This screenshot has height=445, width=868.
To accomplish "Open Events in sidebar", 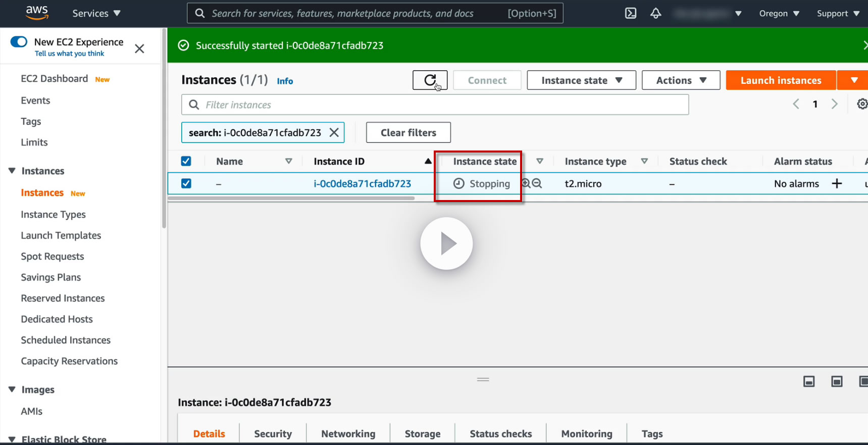I will point(35,101).
